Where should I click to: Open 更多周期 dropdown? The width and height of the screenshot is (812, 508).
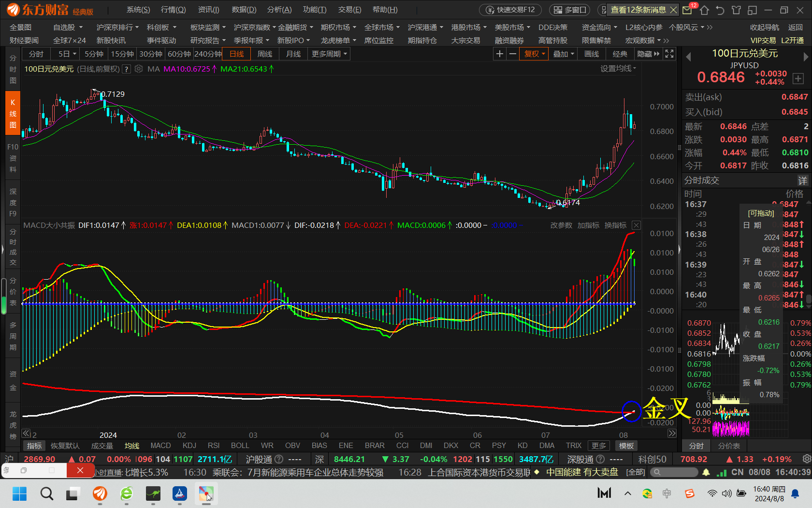[329, 54]
